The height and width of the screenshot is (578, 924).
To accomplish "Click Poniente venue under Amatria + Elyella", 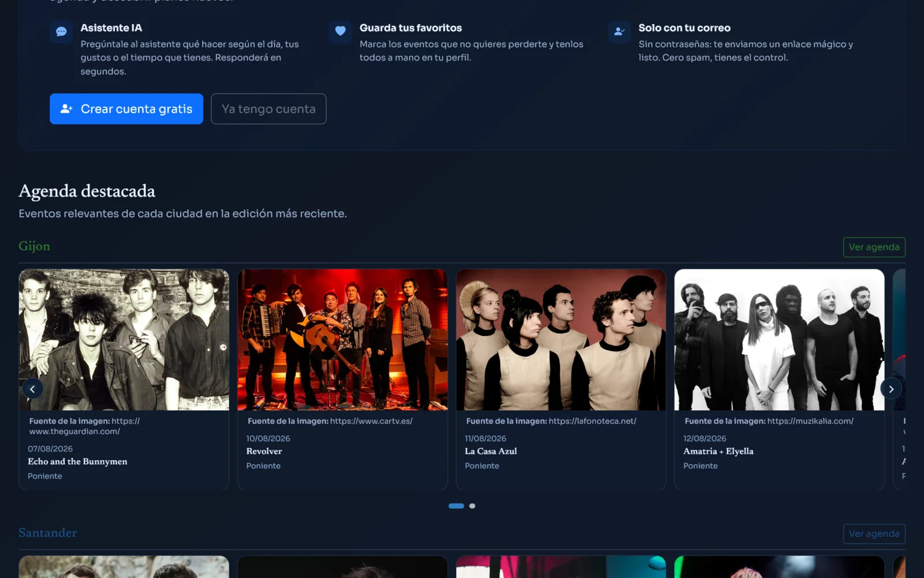I will click(701, 465).
